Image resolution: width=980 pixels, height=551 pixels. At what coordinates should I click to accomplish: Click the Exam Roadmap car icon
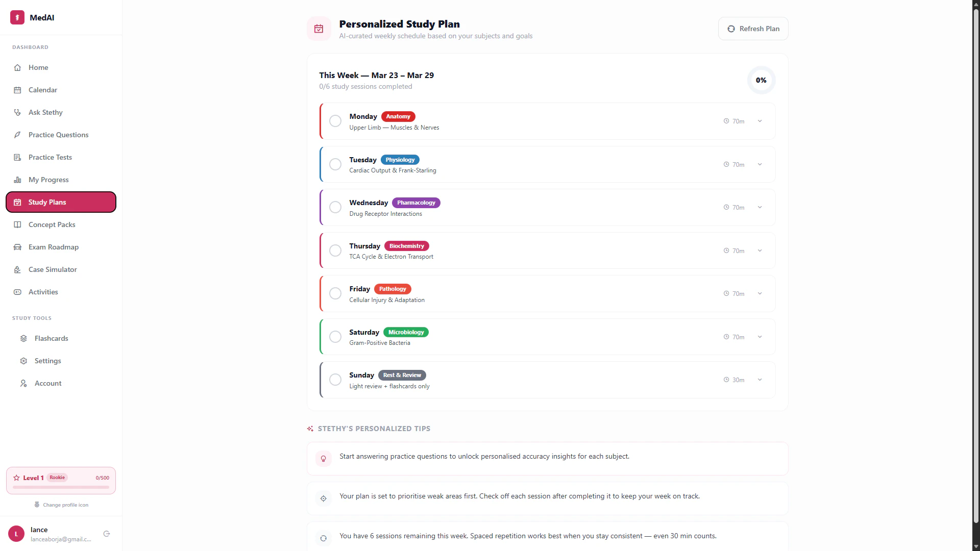tap(17, 247)
